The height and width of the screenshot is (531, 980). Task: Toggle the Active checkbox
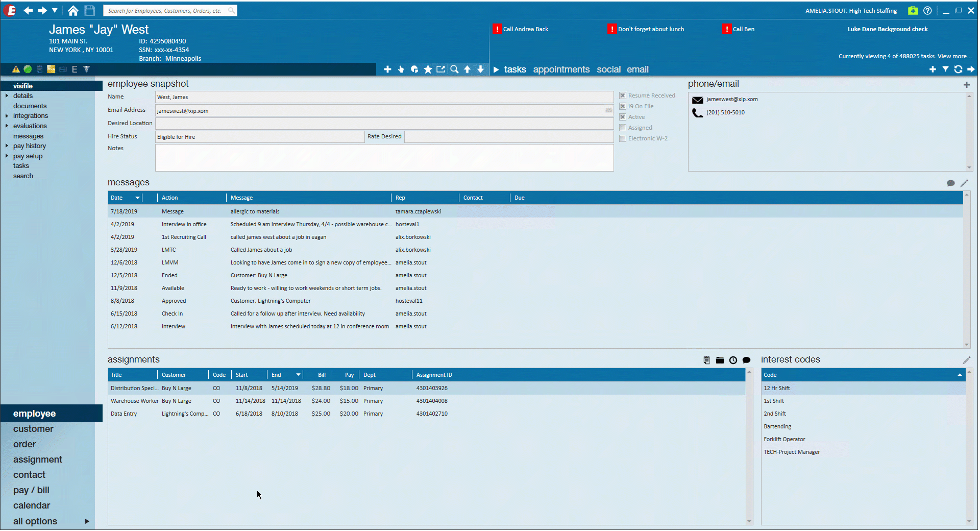(x=623, y=117)
